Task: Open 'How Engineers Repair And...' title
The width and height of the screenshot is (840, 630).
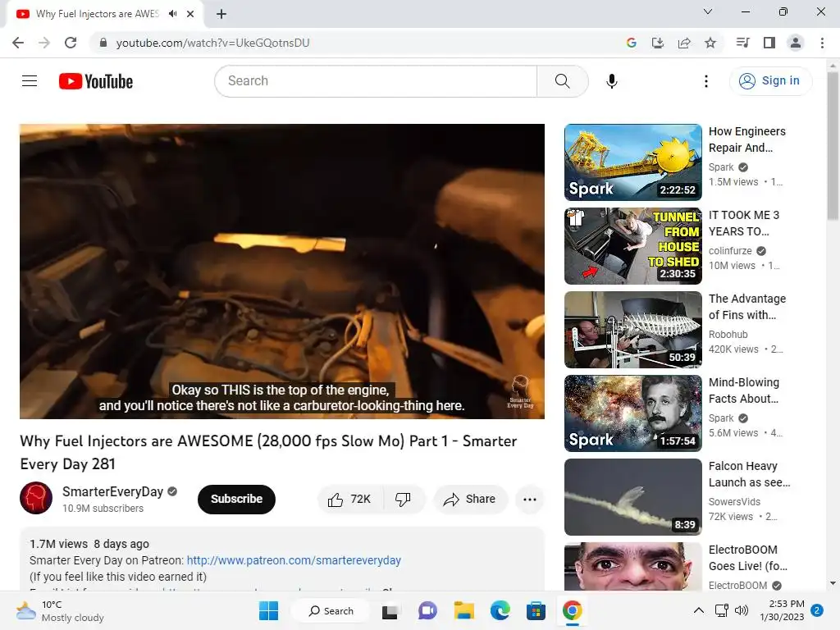Action: pos(747,139)
